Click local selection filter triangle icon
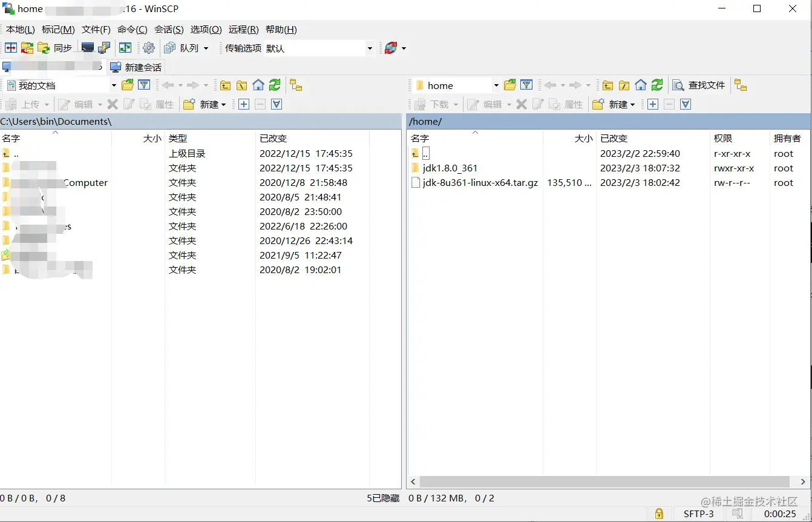 pos(277,104)
